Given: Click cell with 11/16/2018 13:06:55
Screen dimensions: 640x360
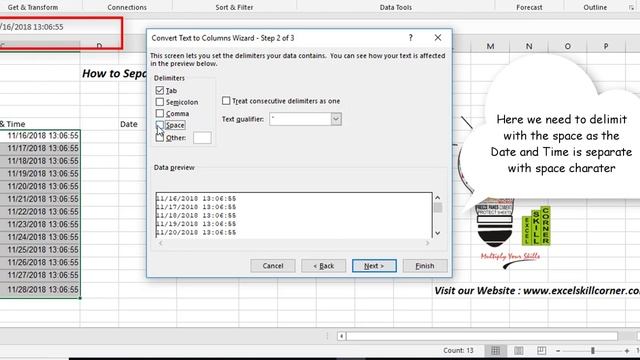Looking at the screenshot, I should coord(40,135).
